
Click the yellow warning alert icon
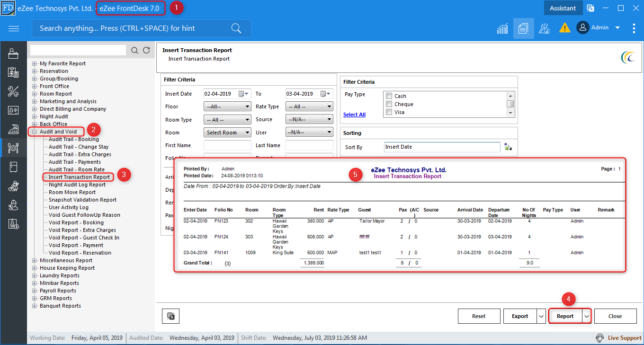(x=564, y=28)
